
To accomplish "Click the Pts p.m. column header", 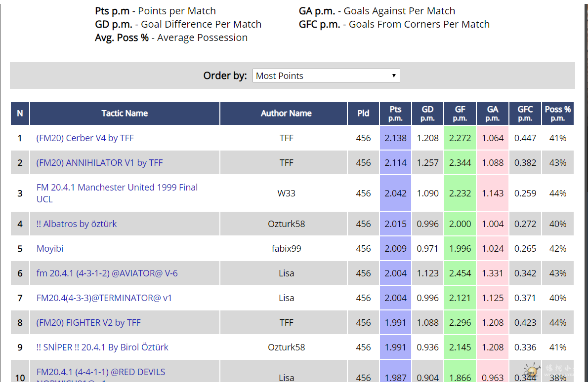I will [395, 114].
